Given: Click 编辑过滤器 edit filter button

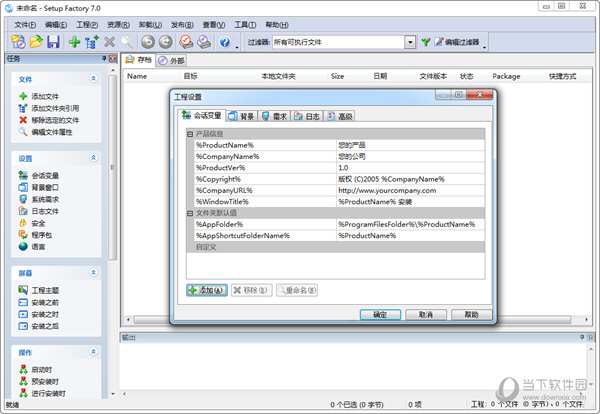Looking at the screenshot, I should [x=457, y=42].
